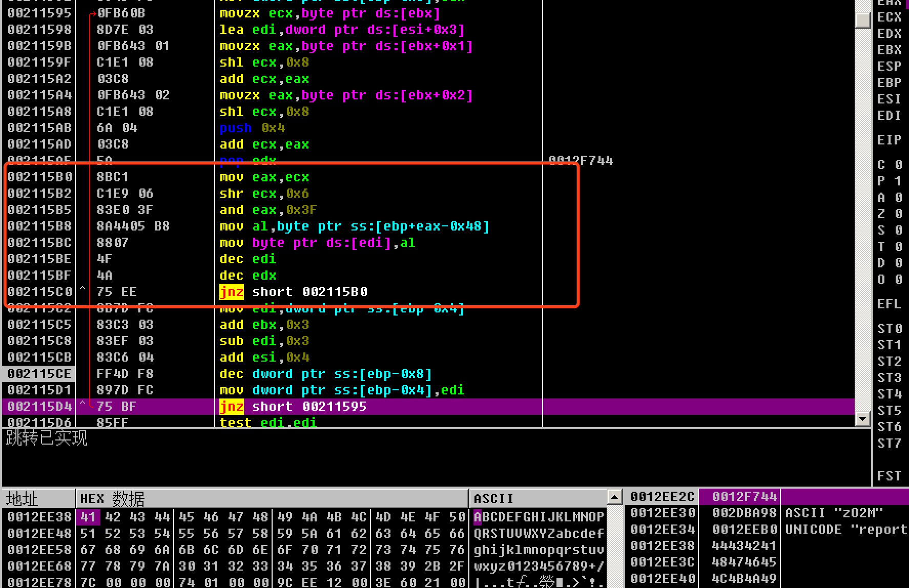Click the FST status register label
This screenshot has height=588, width=909.
click(890, 476)
